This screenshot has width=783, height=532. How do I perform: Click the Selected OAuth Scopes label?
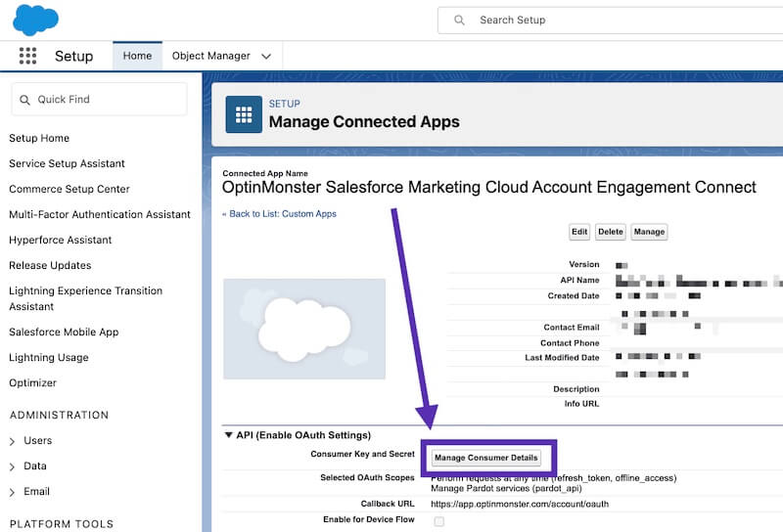(x=368, y=477)
